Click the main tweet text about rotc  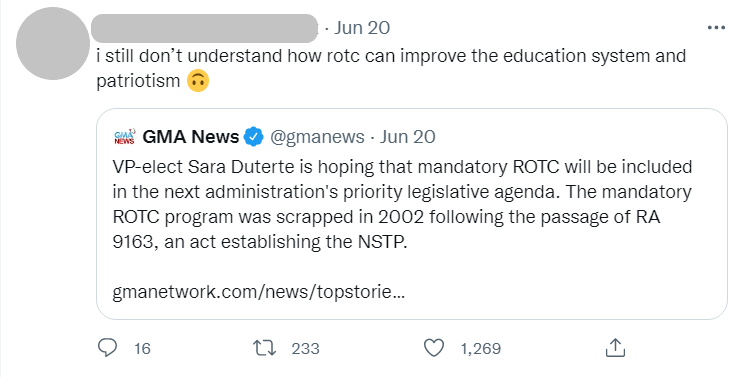tap(391, 68)
